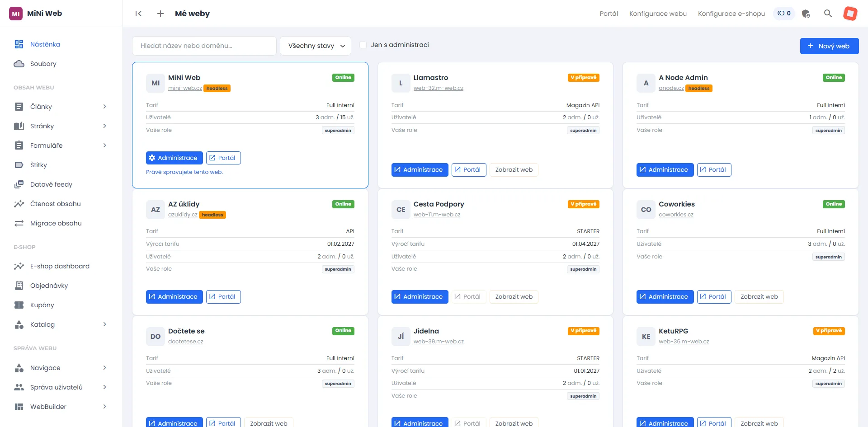Open Migrace obsahu arrows icon
Viewport: 868px width, 427px height.
(19, 223)
